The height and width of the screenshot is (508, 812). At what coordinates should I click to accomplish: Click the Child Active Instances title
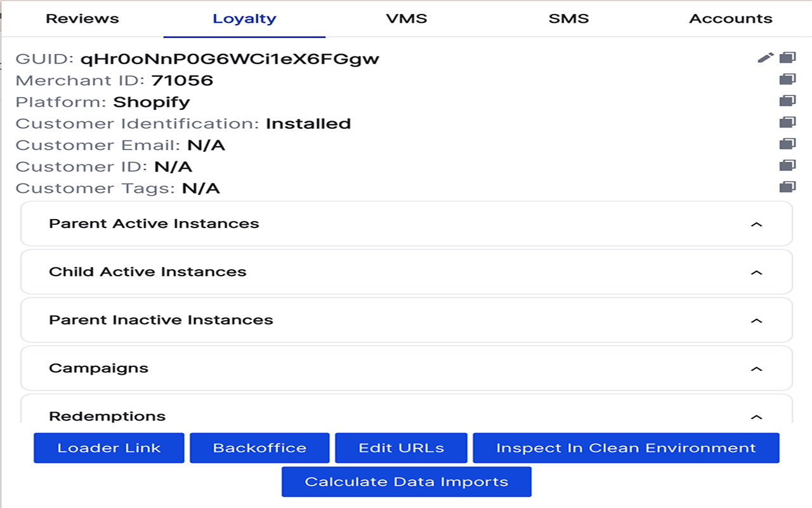(148, 272)
